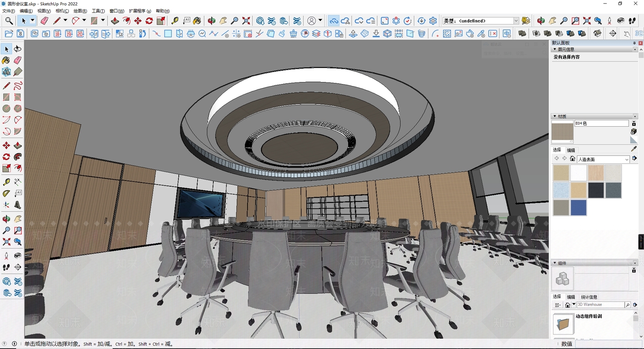Switch to the 统计信息 tab in components
The width and height of the screenshot is (644, 349).
589,297
